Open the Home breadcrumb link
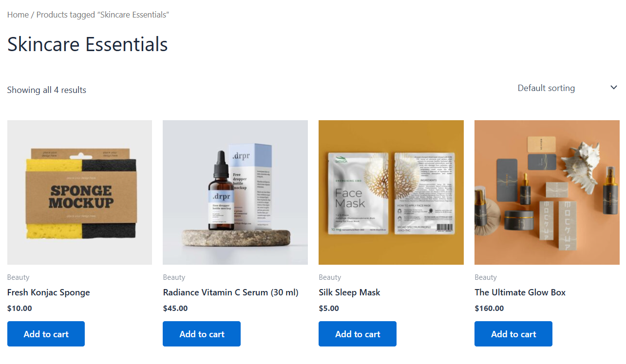 click(18, 15)
